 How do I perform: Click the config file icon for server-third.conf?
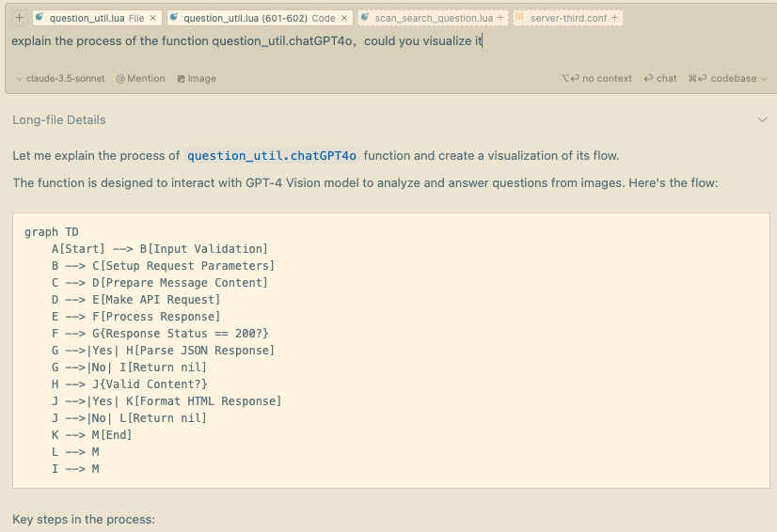tap(519, 18)
